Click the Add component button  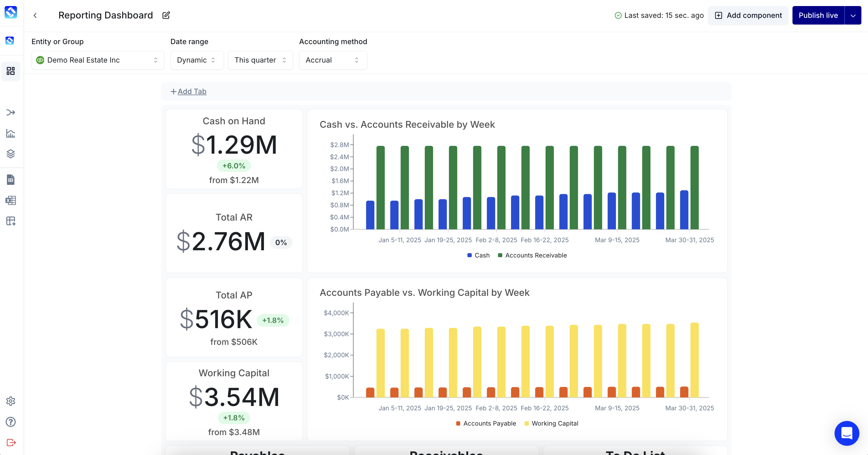pos(748,16)
